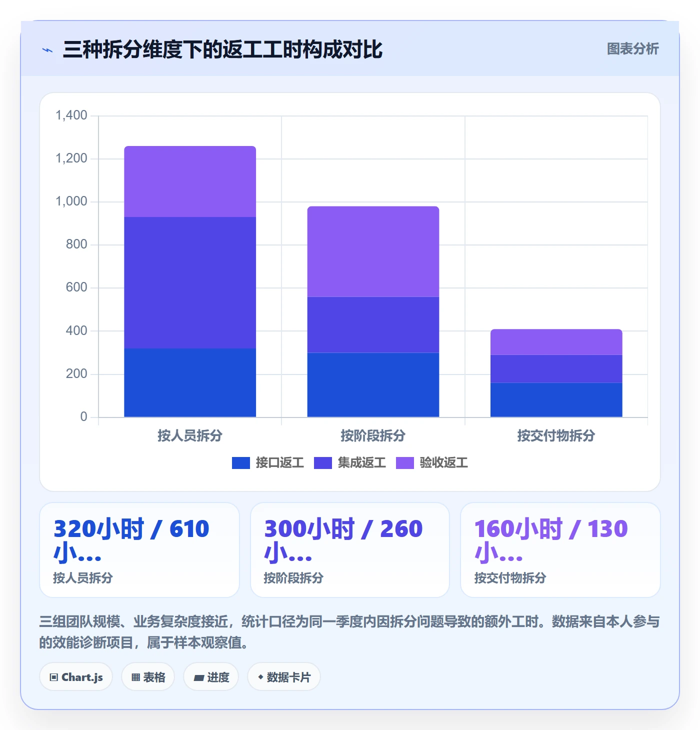This screenshot has width=700, height=730.
Task: Click the 600 y-axis value
Action: (x=76, y=287)
